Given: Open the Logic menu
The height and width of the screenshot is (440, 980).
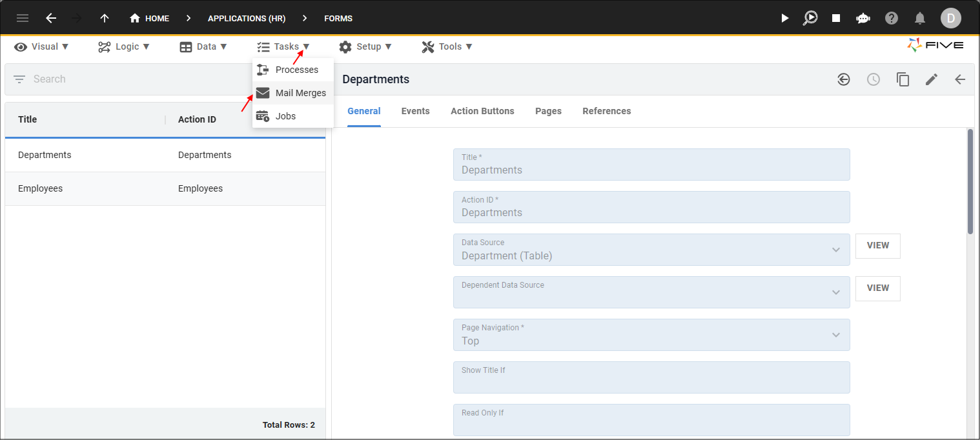Looking at the screenshot, I should (x=124, y=46).
